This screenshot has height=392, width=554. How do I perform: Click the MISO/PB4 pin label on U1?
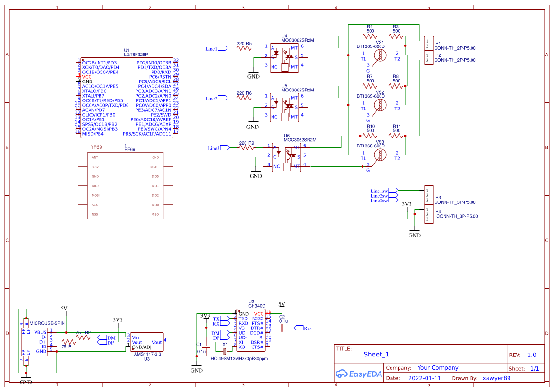tap(93, 134)
